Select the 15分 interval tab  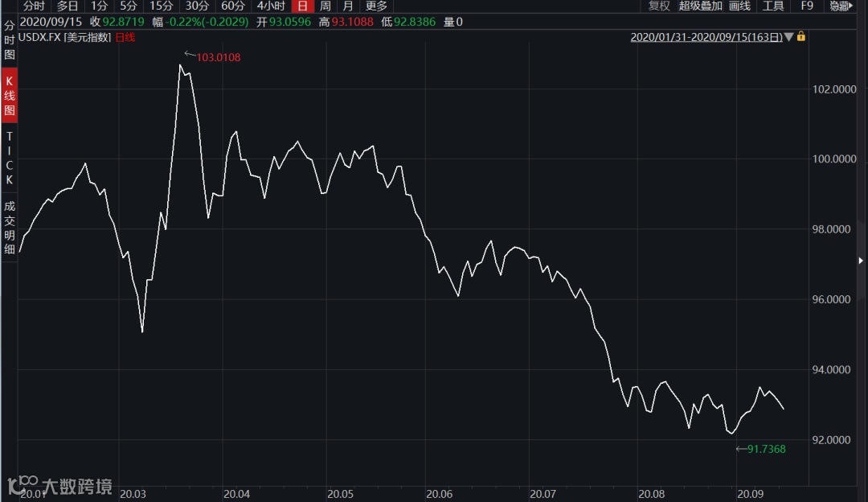pos(161,6)
